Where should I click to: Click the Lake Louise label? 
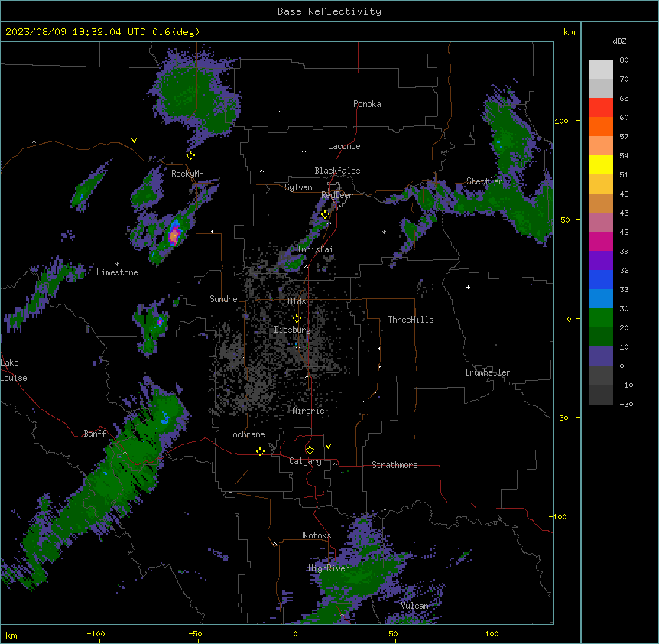pyautogui.click(x=14, y=370)
